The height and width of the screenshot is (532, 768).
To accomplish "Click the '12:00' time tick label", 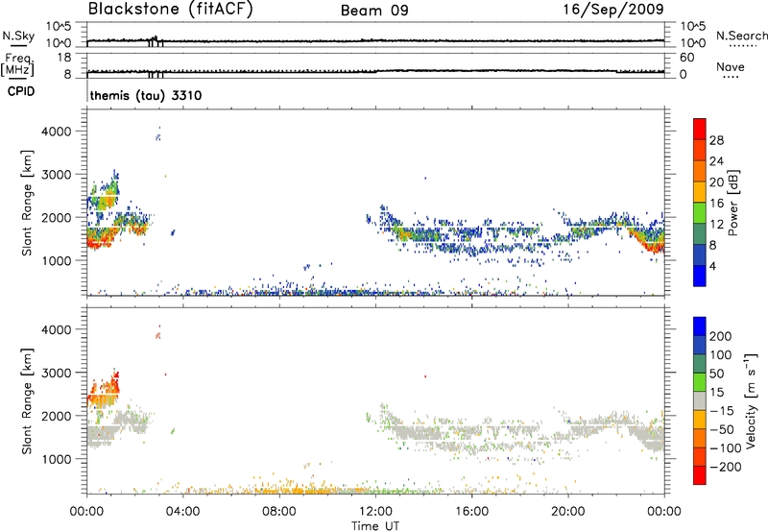I will pyautogui.click(x=375, y=512).
